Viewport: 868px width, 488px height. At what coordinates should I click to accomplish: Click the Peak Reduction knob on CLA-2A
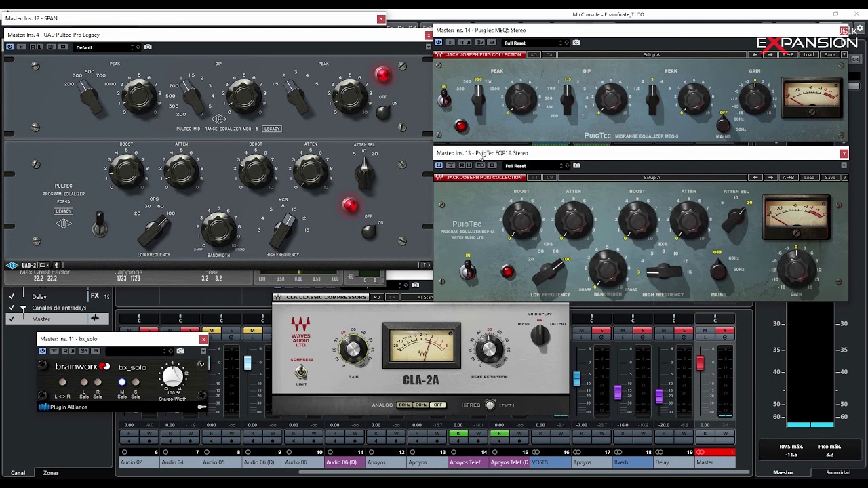[489, 349]
